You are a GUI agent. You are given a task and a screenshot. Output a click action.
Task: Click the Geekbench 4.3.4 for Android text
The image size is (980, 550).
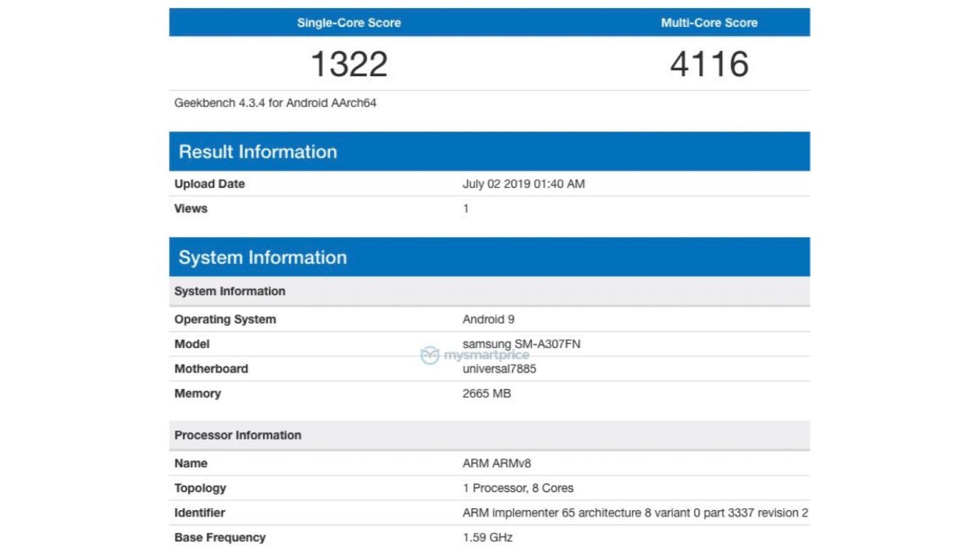(x=275, y=103)
